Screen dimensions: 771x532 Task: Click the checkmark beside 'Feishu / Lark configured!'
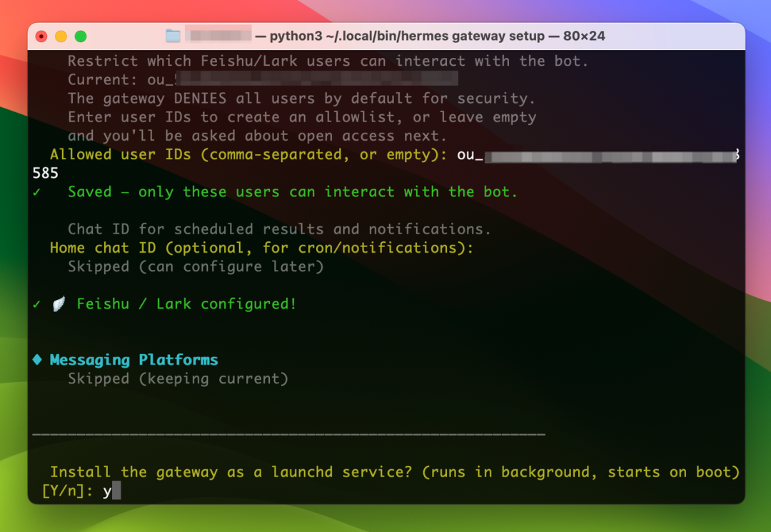tap(37, 304)
